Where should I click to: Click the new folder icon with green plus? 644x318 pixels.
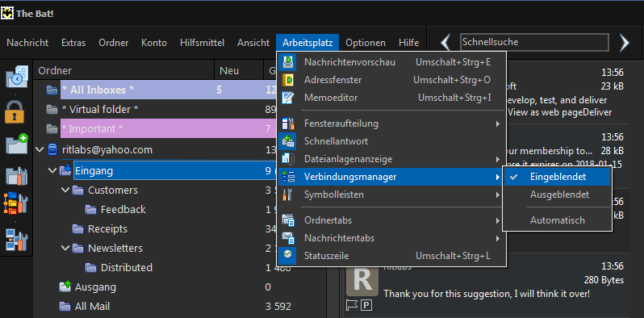coord(16,144)
